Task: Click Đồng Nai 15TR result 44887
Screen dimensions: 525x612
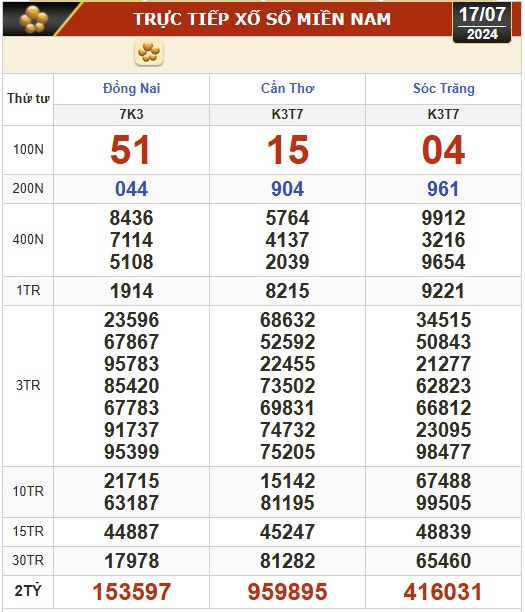Action: coord(132,532)
